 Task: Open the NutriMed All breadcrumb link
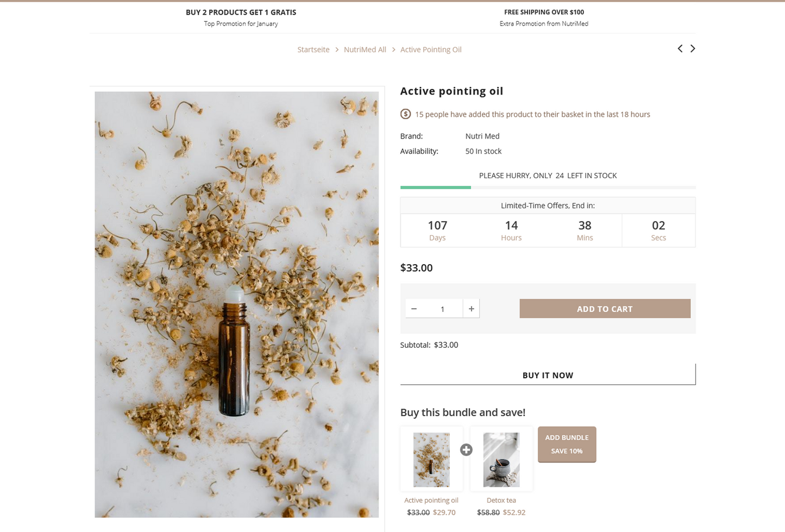365,49
